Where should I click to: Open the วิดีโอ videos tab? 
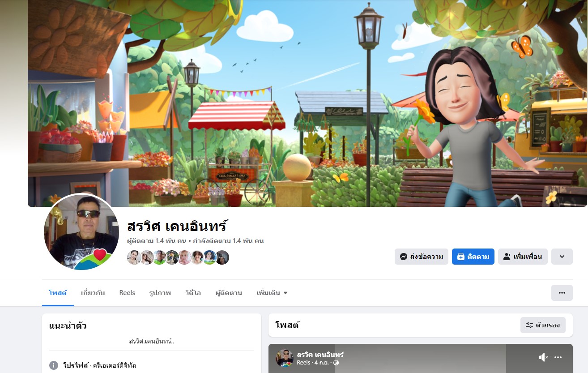[193, 293]
